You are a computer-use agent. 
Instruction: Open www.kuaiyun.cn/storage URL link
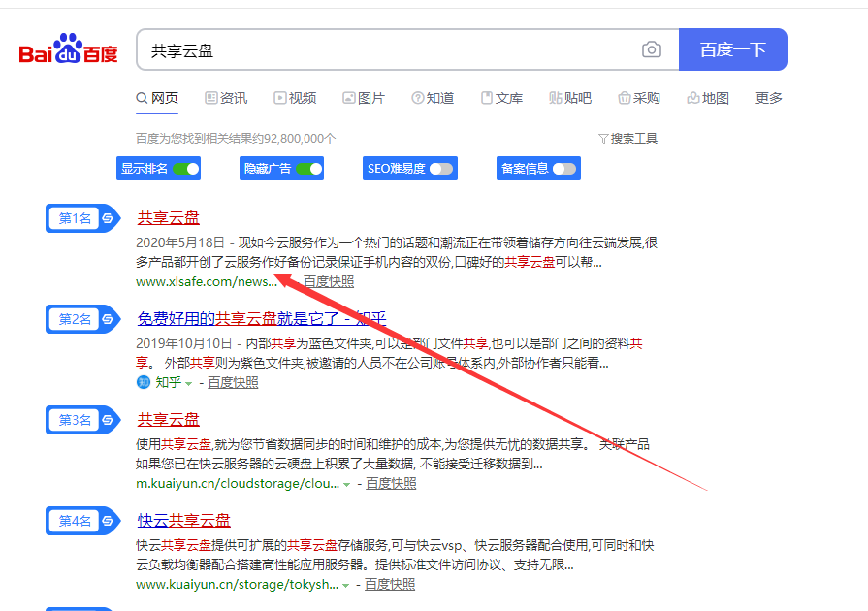[x=237, y=585]
